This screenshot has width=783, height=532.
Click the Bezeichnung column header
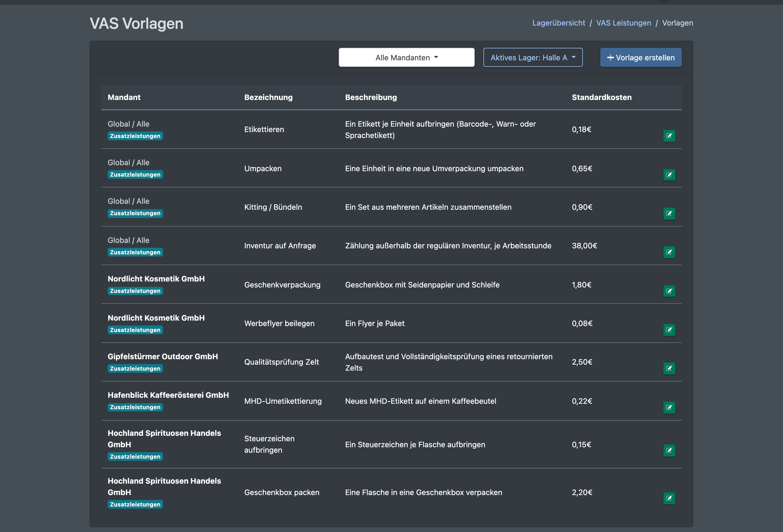[x=268, y=97]
